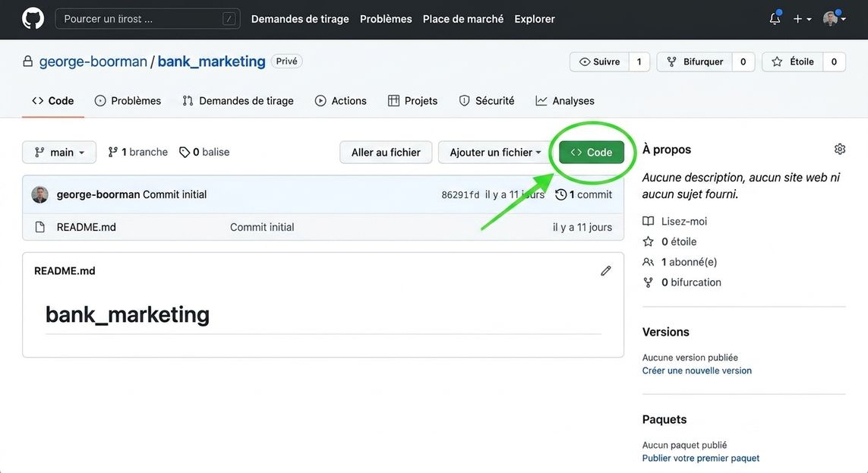The image size is (868, 473).
Task: Go to Place de marché
Action: [x=463, y=19]
